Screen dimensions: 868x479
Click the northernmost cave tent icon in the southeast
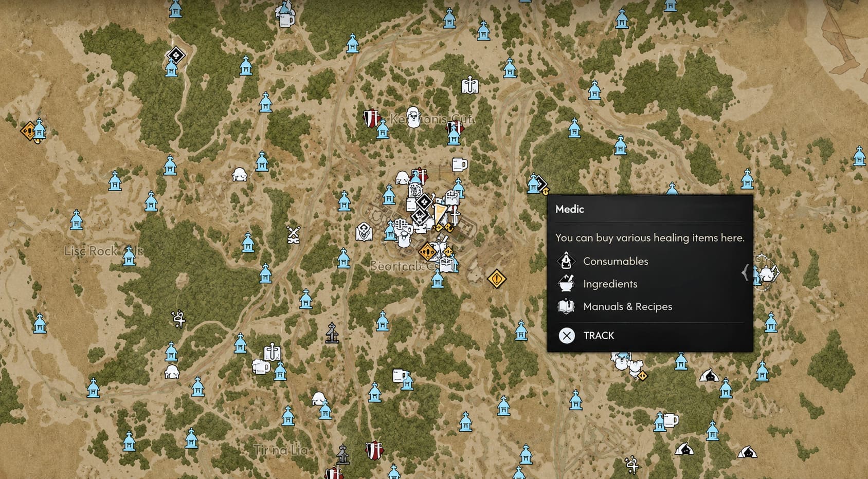tap(709, 376)
